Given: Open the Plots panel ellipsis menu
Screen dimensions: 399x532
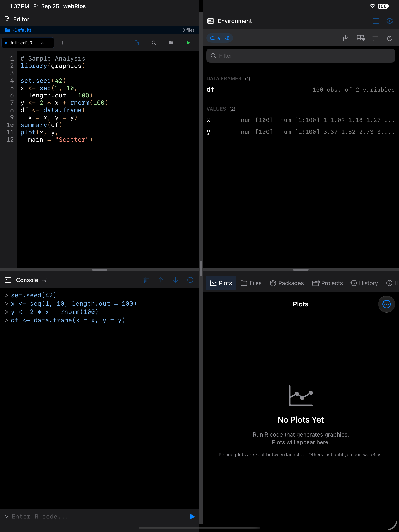Looking at the screenshot, I should [386, 304].
